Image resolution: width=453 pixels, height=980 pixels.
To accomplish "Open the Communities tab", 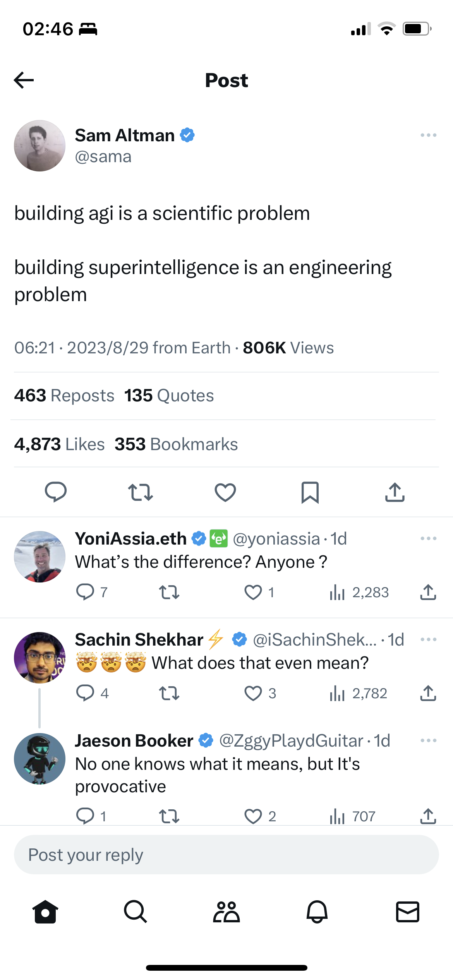I will [226, 911].
